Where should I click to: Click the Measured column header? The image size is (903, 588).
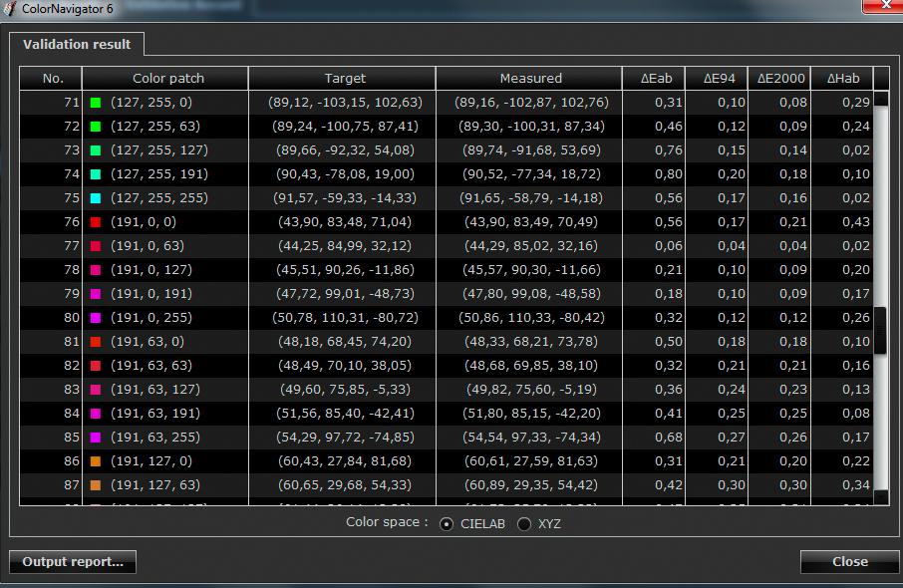click(529, 79)
